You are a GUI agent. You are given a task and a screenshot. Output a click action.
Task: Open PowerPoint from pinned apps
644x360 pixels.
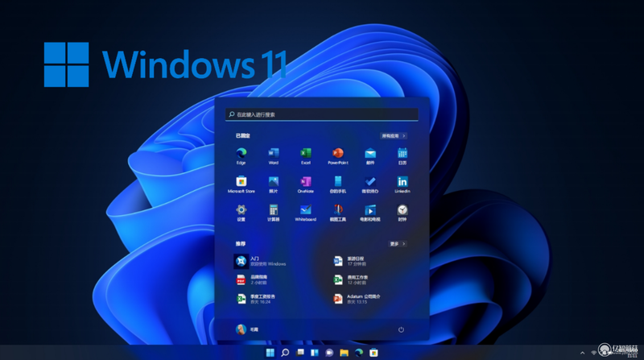(337, 153)
